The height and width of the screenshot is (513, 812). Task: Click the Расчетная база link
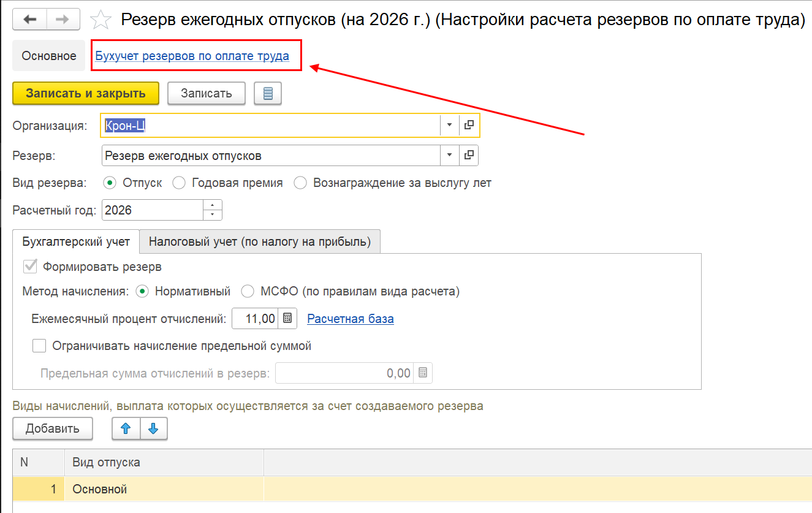tap(351, 319)
